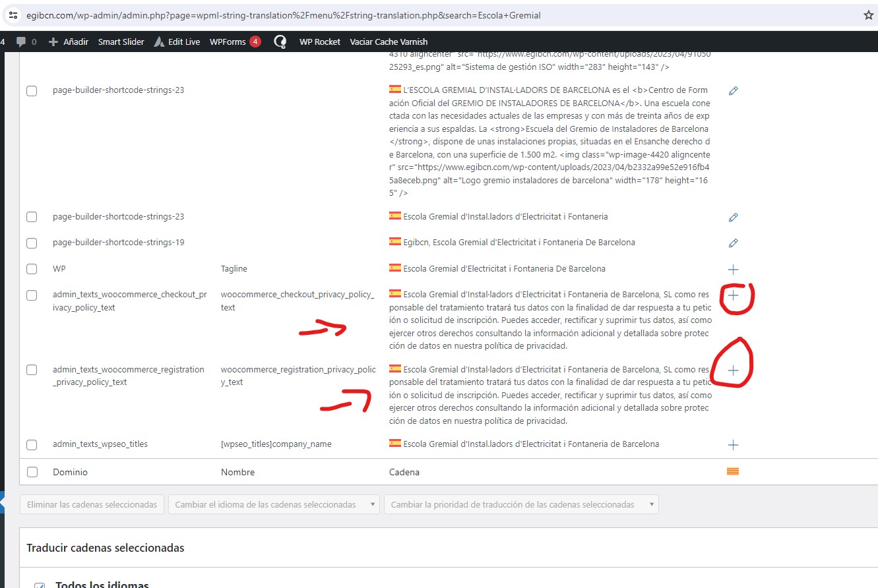This screenshot has height=588, width=878.
Task: Click 'Egibcn, Escola Gremial d'Electricitat' string text
Action: 519,243
